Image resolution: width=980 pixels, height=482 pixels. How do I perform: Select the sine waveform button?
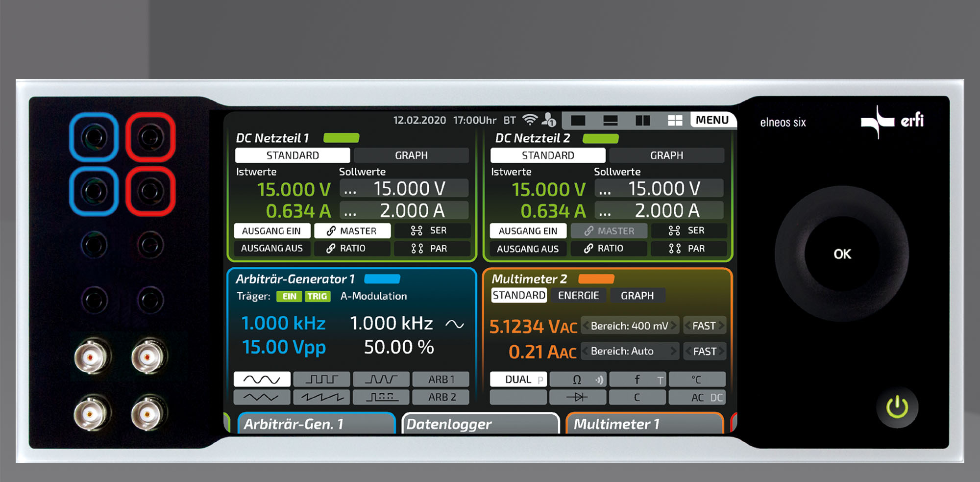point(262,379)
